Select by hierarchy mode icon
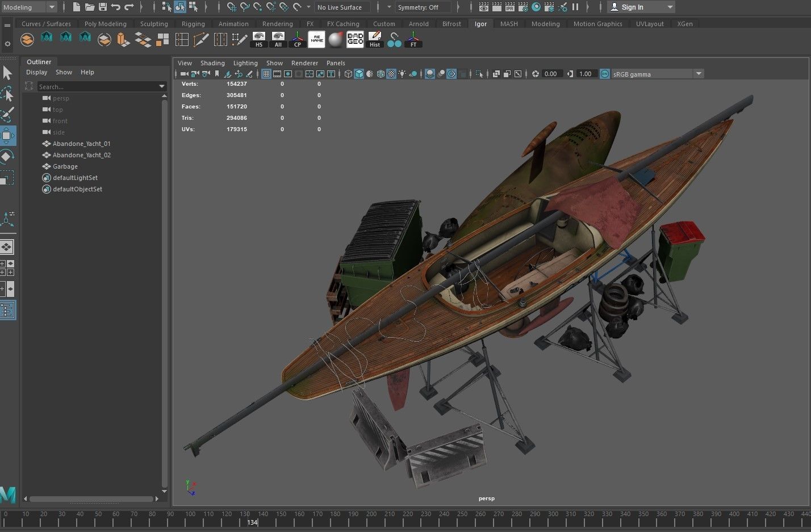Image resolution: width=811 pixels, height=532 pixels. point(166,7)
